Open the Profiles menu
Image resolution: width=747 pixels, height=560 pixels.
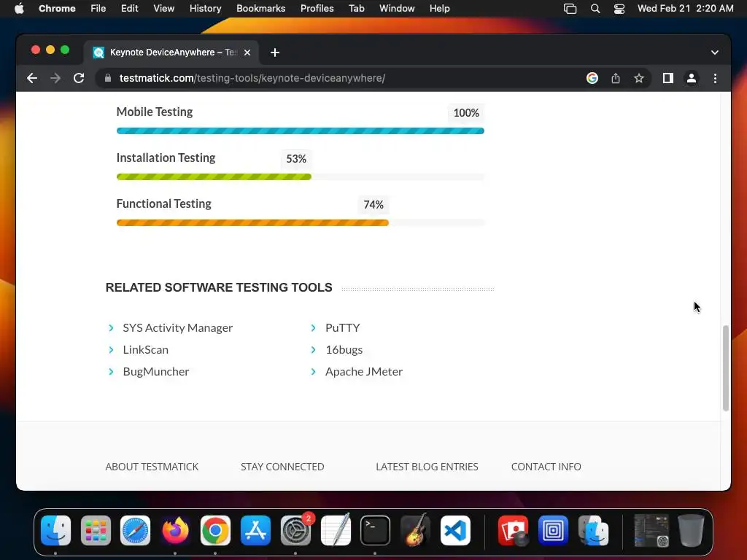pos(317,8)
